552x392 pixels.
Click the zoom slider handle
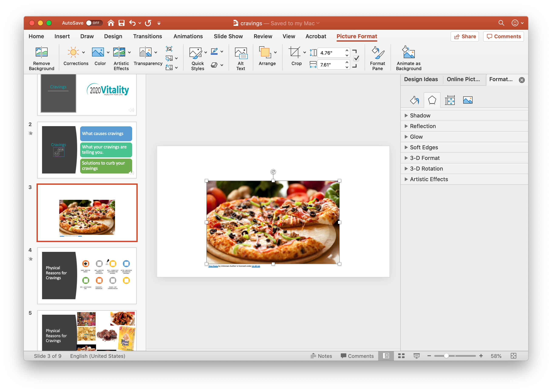coord(446,356)
